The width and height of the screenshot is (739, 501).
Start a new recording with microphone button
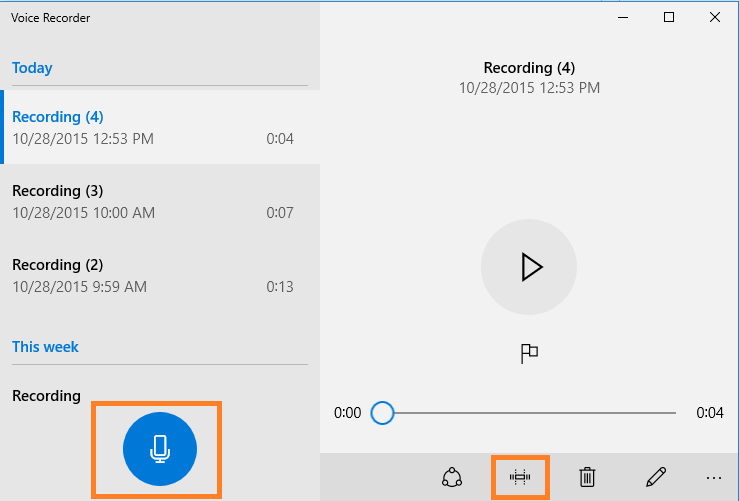[160, 449]
